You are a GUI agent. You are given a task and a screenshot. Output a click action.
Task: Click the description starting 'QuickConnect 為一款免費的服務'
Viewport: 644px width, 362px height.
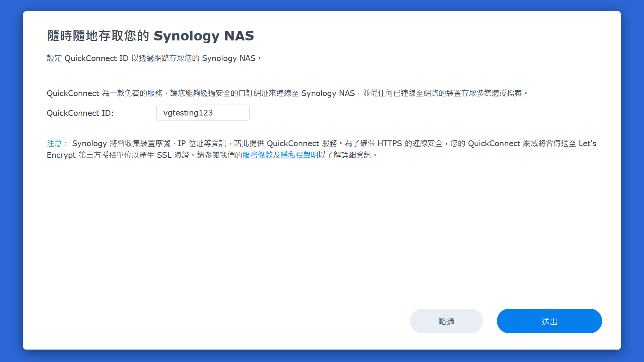click(287, 93)
